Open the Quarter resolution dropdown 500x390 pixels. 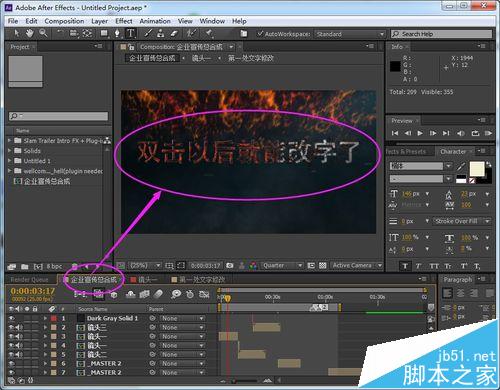pyautogui.click(x=282, y=265)
